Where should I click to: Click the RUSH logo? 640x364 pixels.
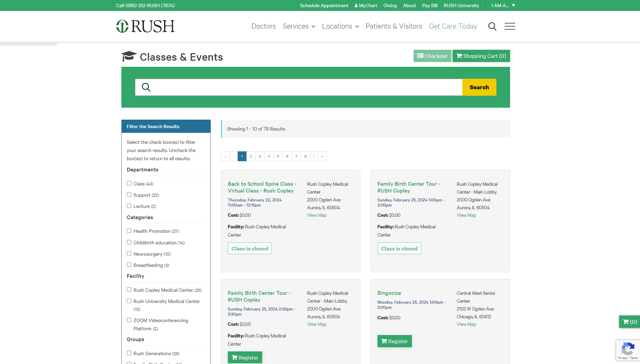pyautogui.click(x=145, y=26)
